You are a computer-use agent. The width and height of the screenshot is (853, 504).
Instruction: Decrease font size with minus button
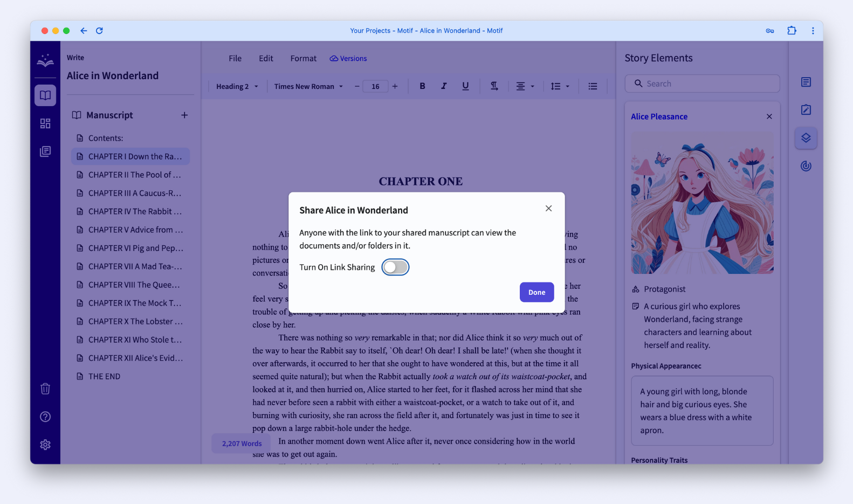[x=357, y=86]
